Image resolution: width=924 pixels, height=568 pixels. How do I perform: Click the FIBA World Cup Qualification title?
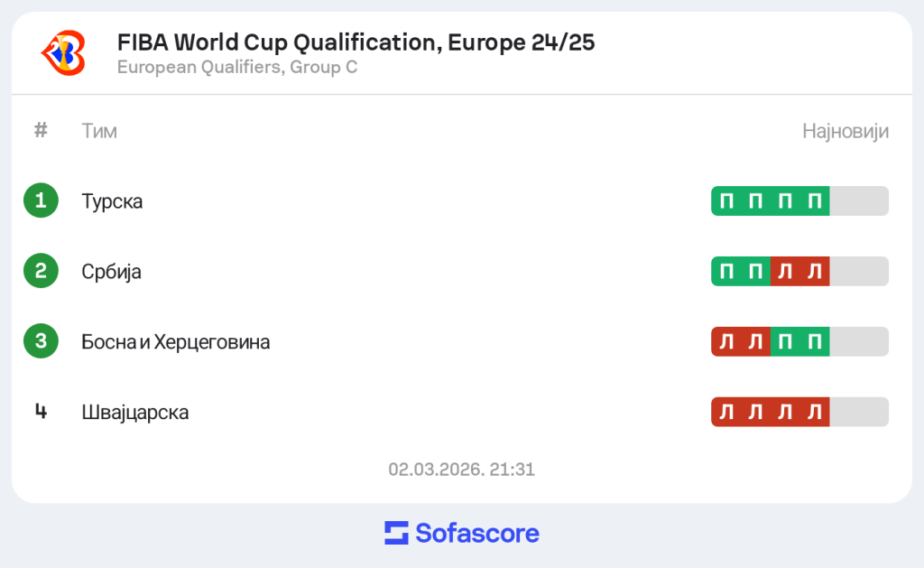[356, 42]
